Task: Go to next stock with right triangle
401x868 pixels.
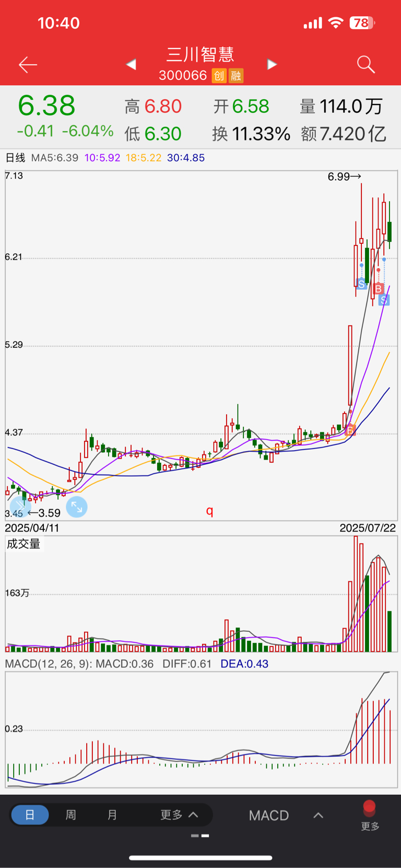Action: pos(272,64)
